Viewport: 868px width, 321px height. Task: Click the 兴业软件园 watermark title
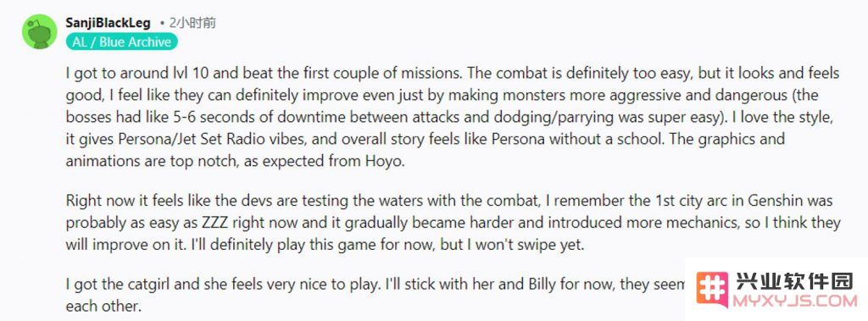point(794,282)
